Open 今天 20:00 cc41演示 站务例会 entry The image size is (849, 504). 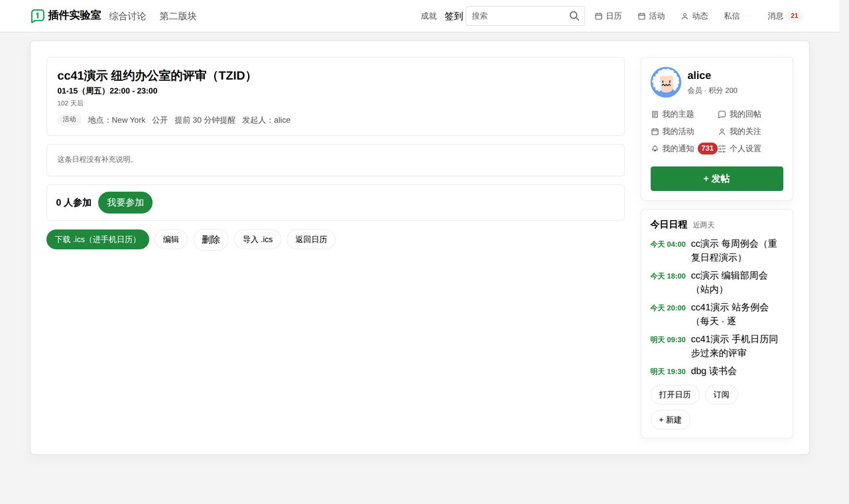click(717, 314)
